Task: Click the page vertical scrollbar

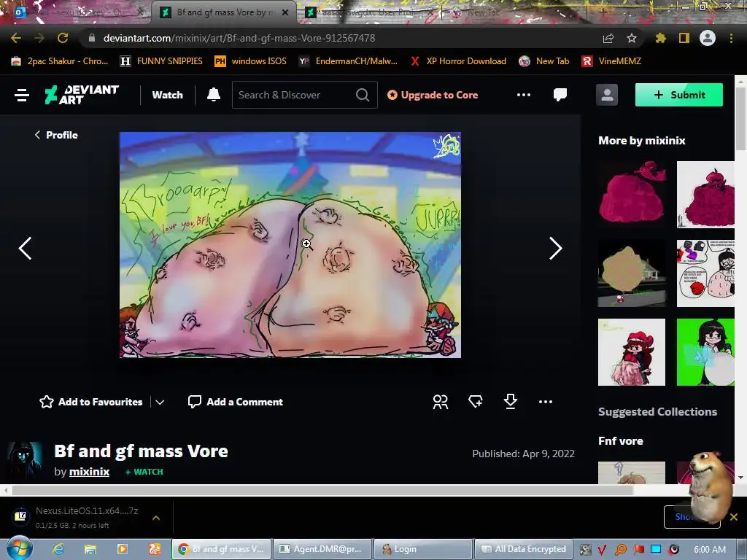Action: [740, 119]
